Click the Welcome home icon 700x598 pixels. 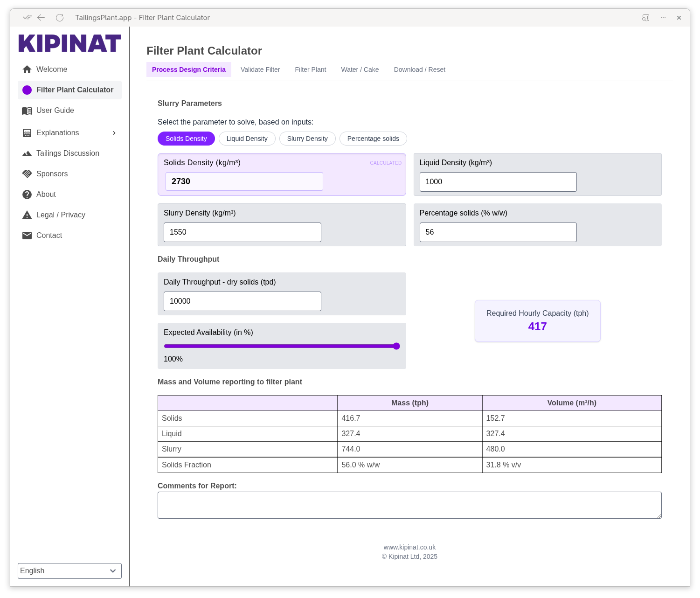coord(27,70)
